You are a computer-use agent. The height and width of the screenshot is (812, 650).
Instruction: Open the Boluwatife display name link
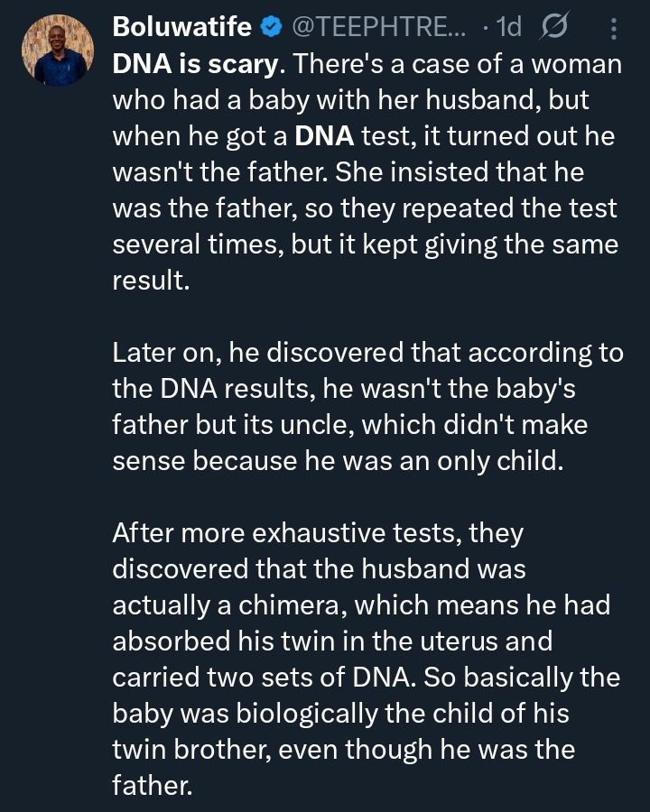coord(182,26)
